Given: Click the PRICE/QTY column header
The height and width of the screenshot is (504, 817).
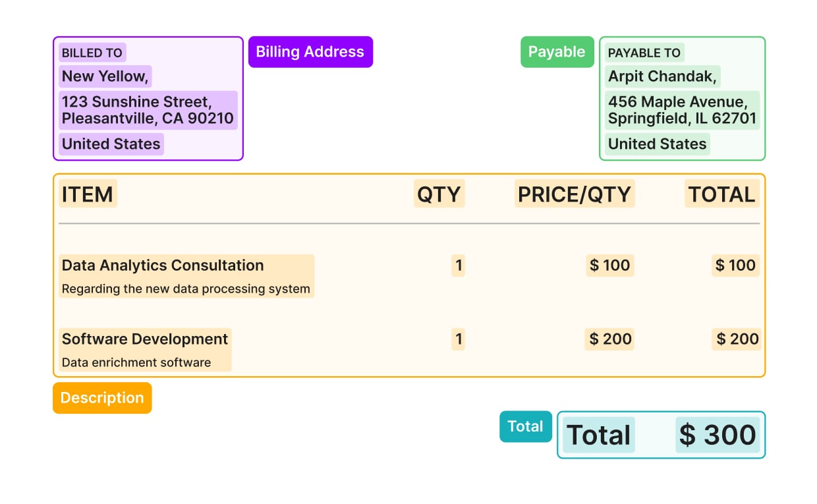Looking at the screenshot, I should (575, 194).
